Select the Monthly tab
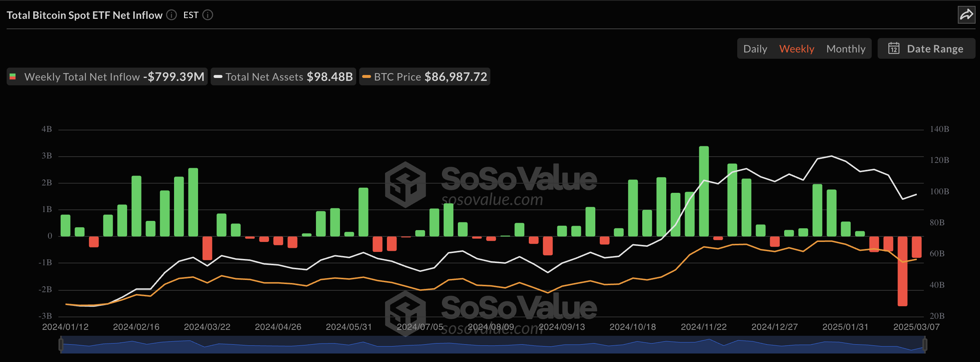 click(846, 48)
